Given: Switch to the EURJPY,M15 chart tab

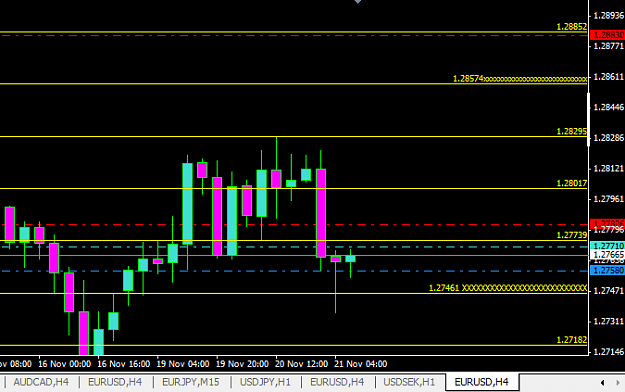Looking at the screenshot, I should click(191, 382).
